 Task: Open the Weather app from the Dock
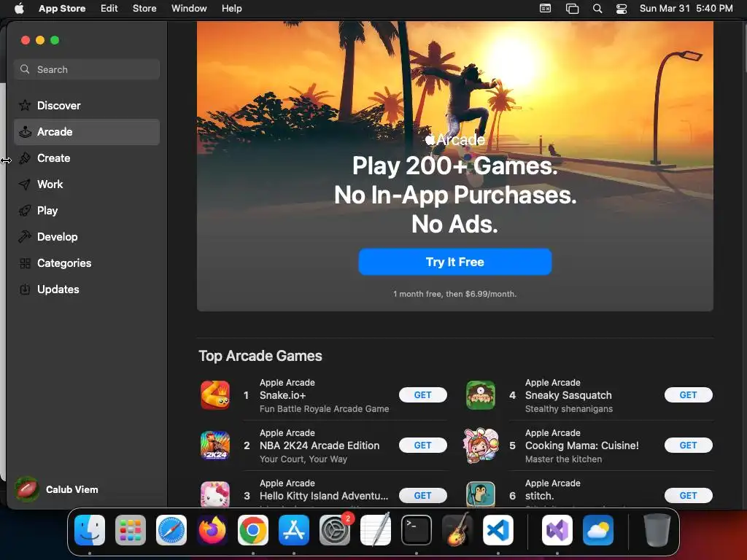598,530
